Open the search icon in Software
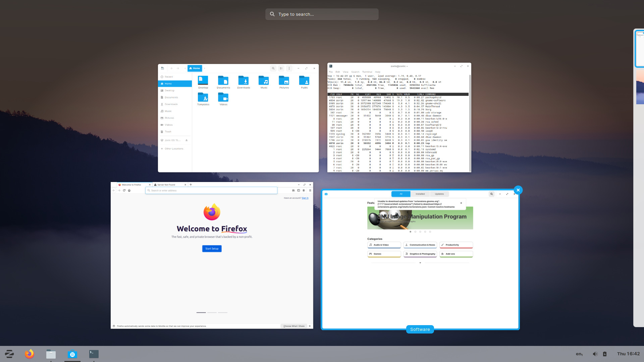 click(x=491, y=194)
